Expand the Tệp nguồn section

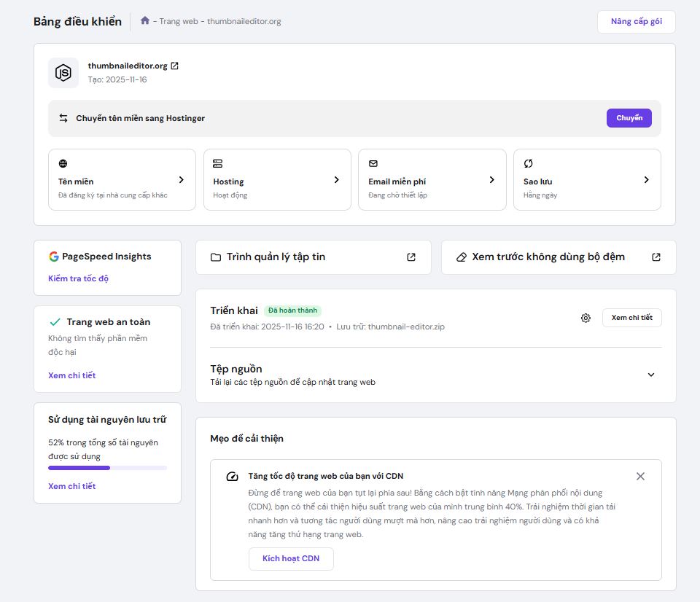(x=651, y=375)
